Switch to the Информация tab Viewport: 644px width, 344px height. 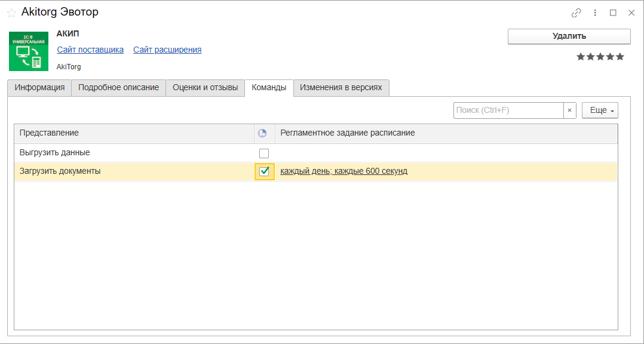pyautogui.click(x=39, y=88)
